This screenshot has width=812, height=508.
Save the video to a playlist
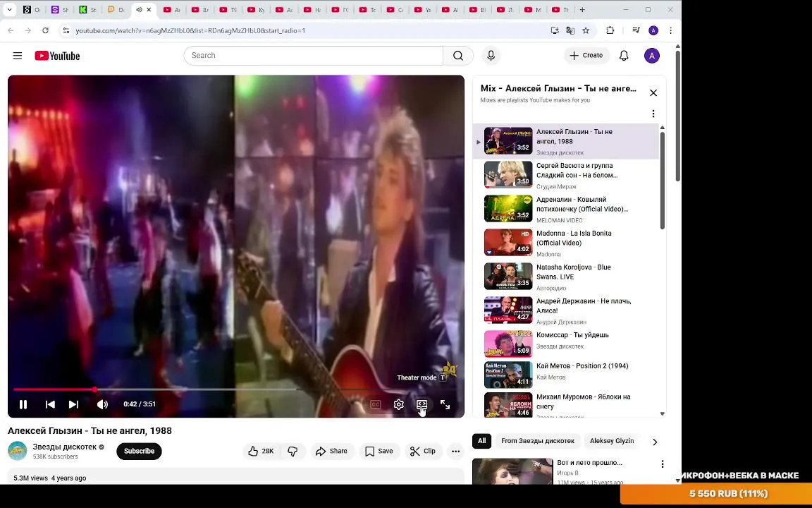click(379, 451)
